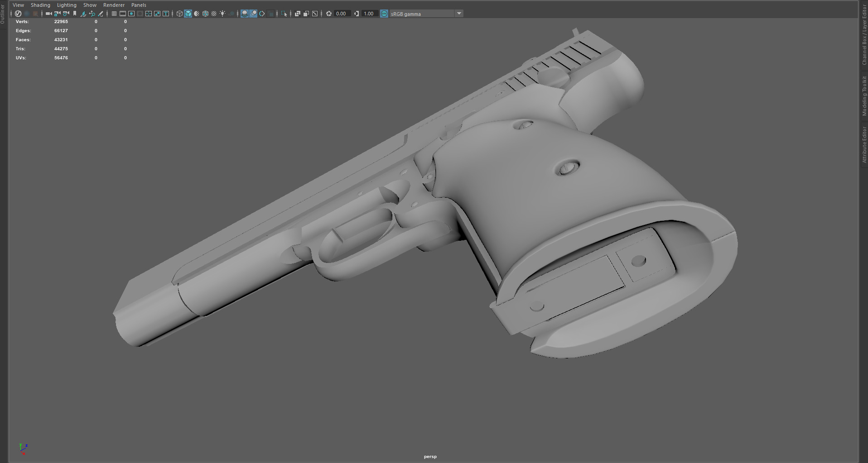Toggle the Field Chart icon
The width and height of the screenshot is (868, 463).
149,14
